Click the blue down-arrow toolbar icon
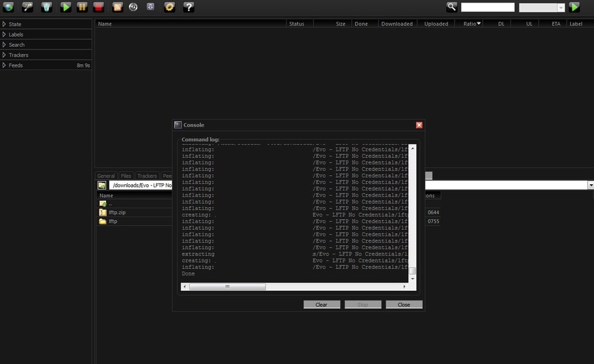 (150, 7)
